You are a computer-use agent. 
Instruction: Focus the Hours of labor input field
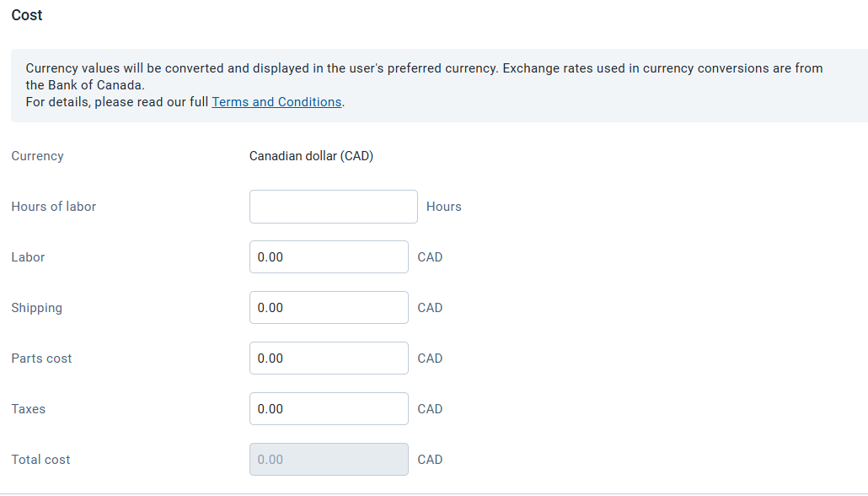pos(333,207)
